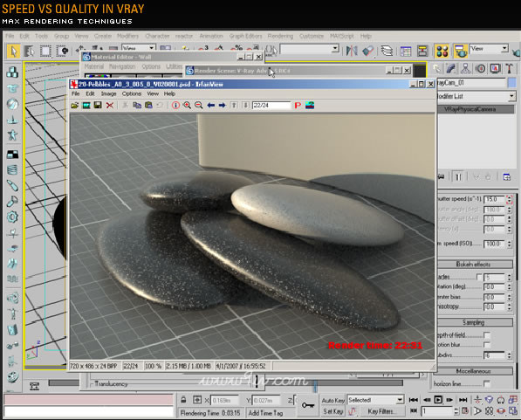Screen dimensions: 521x420
Task: Click the IrfanView Open file icon
Action: click(x=75, y=106)
